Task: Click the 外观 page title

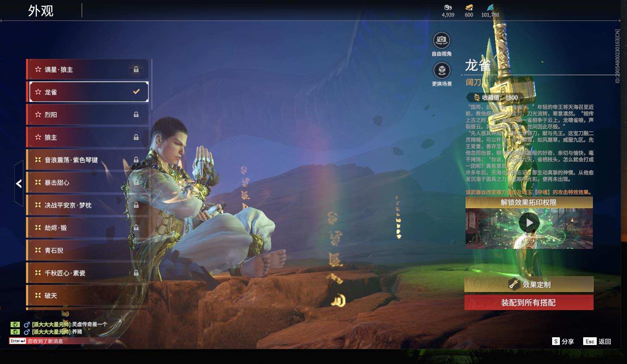Action: 41,10
